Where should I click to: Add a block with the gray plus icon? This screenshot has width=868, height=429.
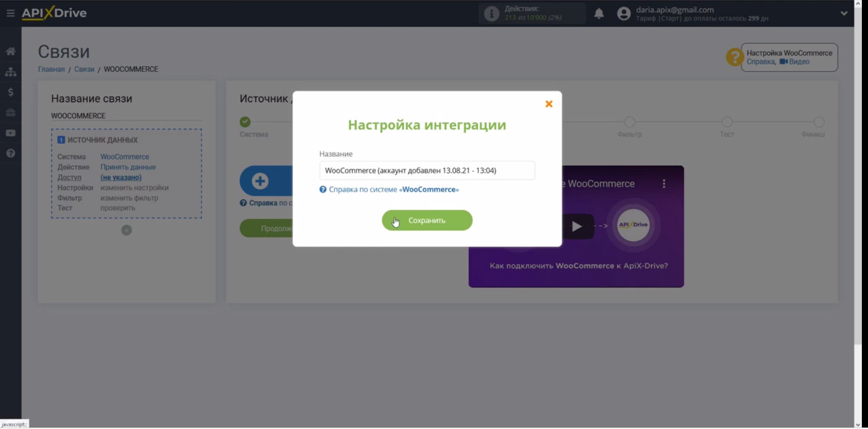click(x=127, y=231)
